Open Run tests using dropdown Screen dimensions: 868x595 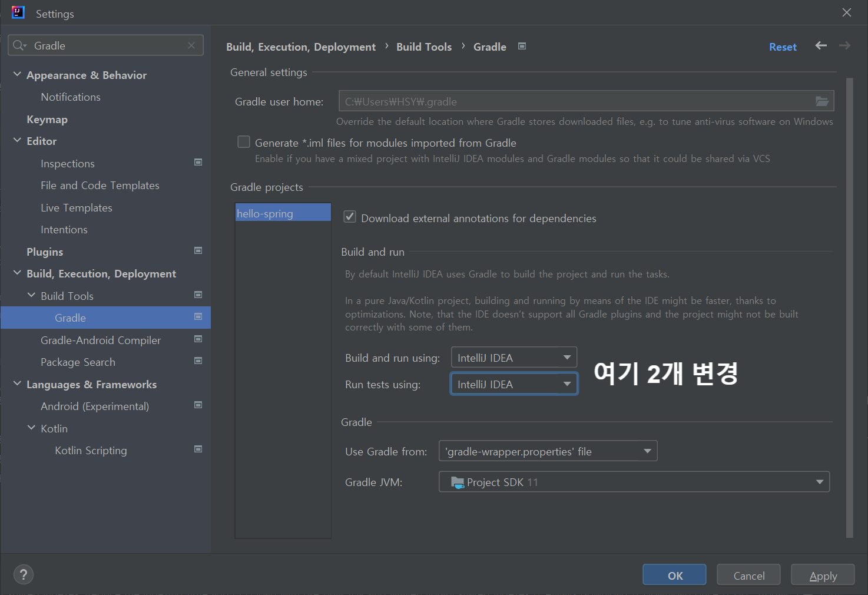pyautogui.click(x=514, y=384)
